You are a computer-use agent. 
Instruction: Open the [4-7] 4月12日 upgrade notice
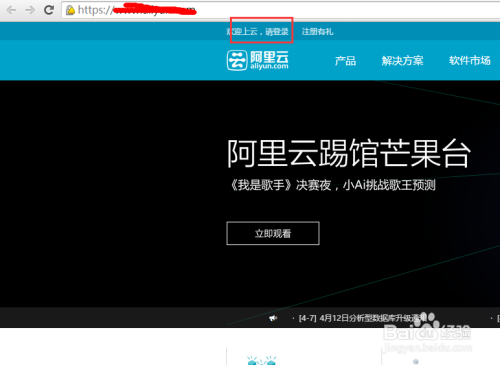pyautogui.click(x=363, y=318)
